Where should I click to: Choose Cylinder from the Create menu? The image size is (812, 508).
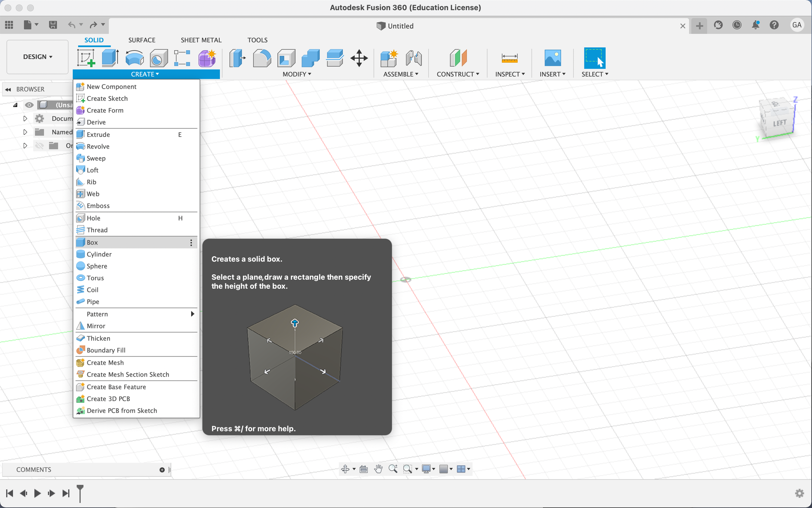point(99,254)
